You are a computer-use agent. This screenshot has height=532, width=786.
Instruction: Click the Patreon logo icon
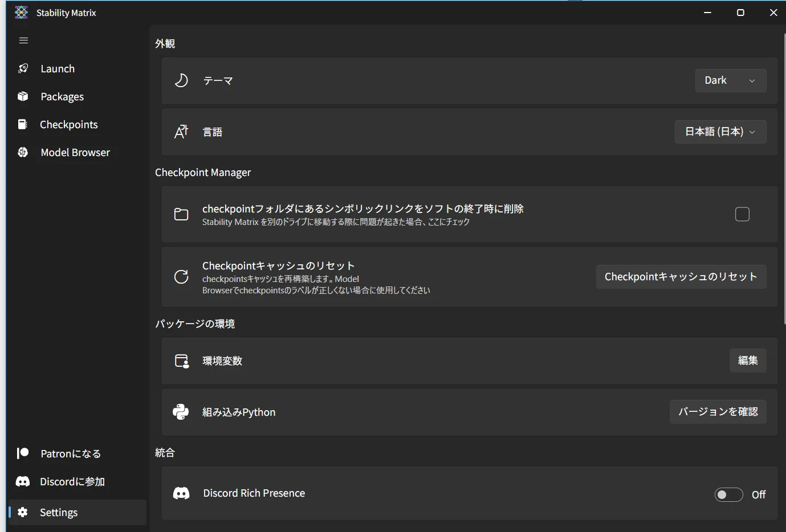[x=23, y=453]
